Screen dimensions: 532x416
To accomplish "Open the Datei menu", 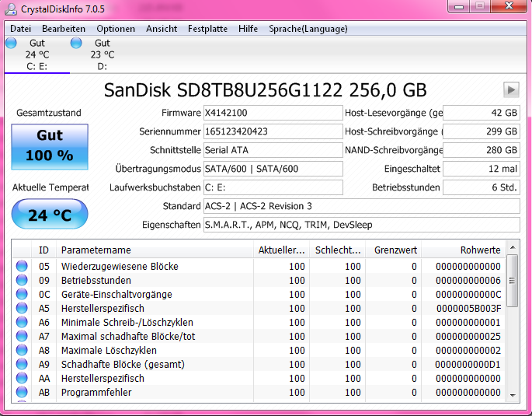I will click(x=21, y=29).
